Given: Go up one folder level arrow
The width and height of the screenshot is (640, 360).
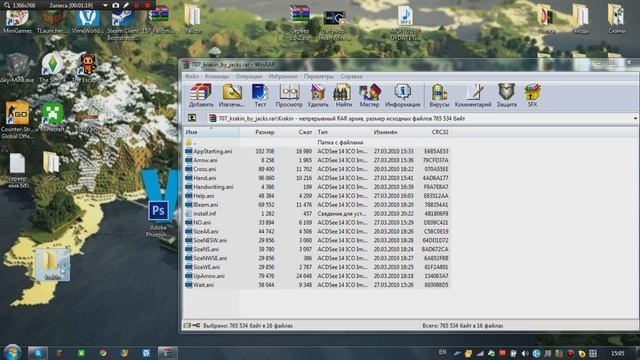Looking at the screenshot, I should point(192,118).
